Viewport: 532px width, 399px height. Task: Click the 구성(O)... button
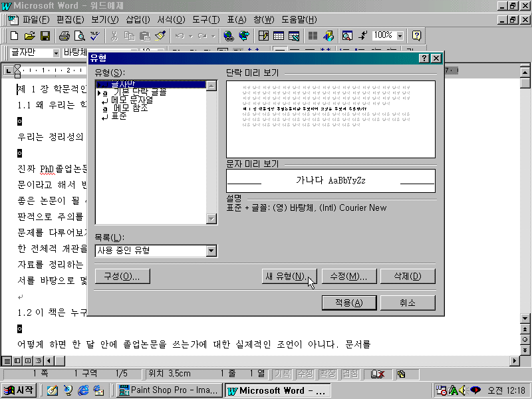click(x=122, y=276)
